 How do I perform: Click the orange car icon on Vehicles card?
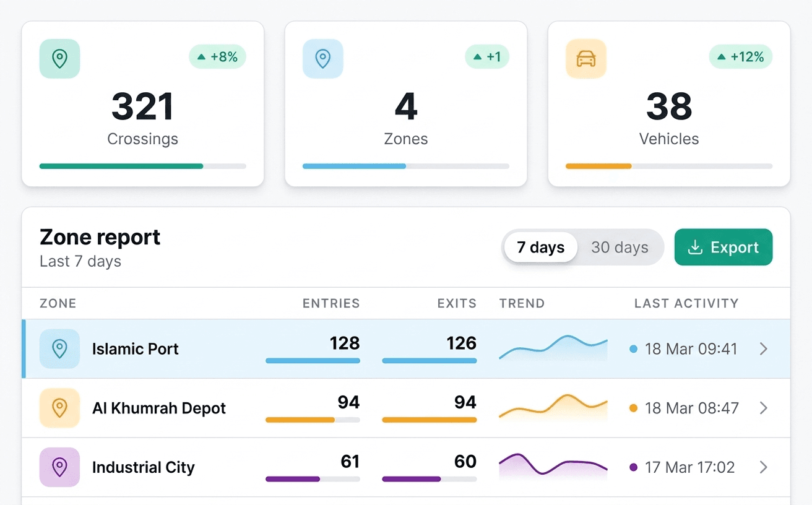585,59
